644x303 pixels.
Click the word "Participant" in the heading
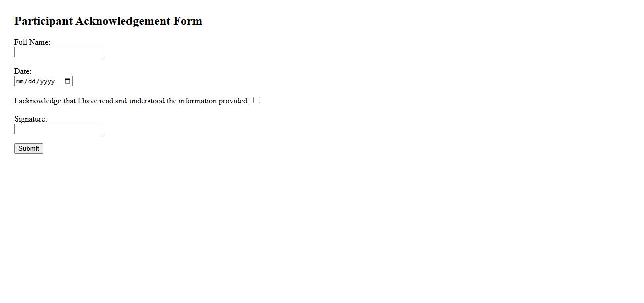[43, 21]
